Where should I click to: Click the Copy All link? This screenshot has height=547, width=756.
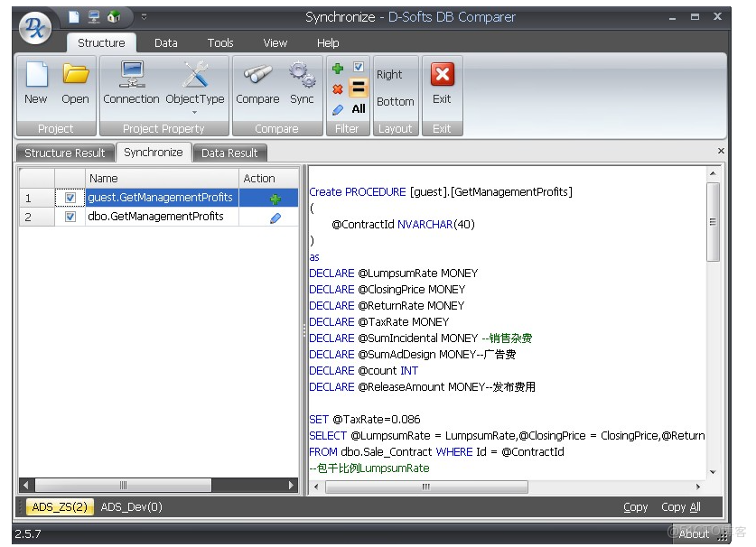680,506
